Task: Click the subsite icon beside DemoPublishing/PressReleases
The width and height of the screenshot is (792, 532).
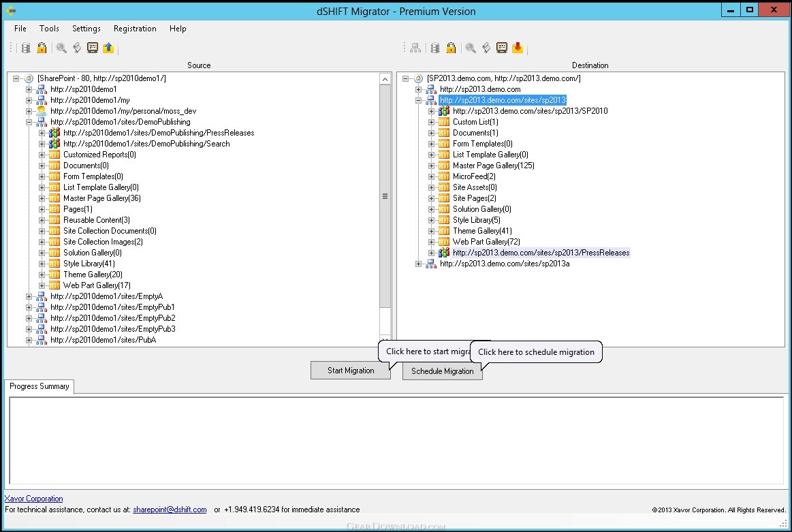Action: [54, 133]
